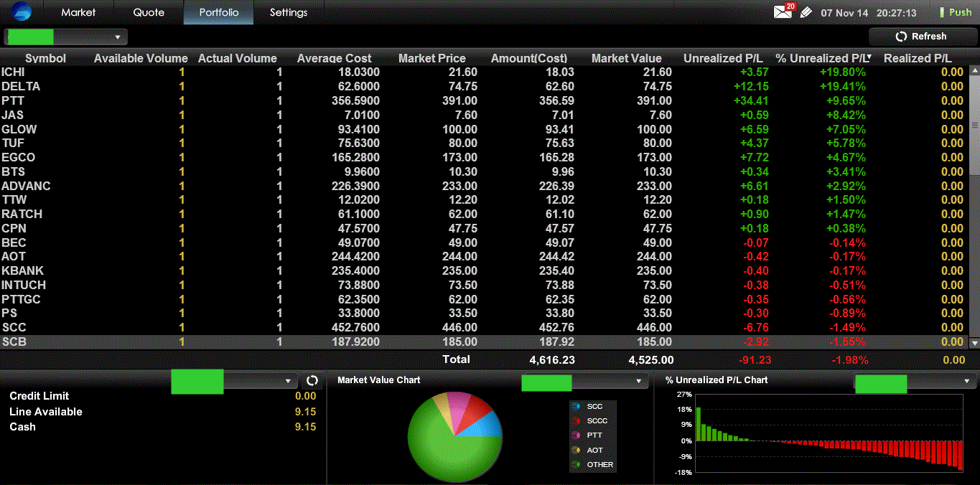Toggle the Push notification switch
980x485 pixels.
tap(956, 12)
